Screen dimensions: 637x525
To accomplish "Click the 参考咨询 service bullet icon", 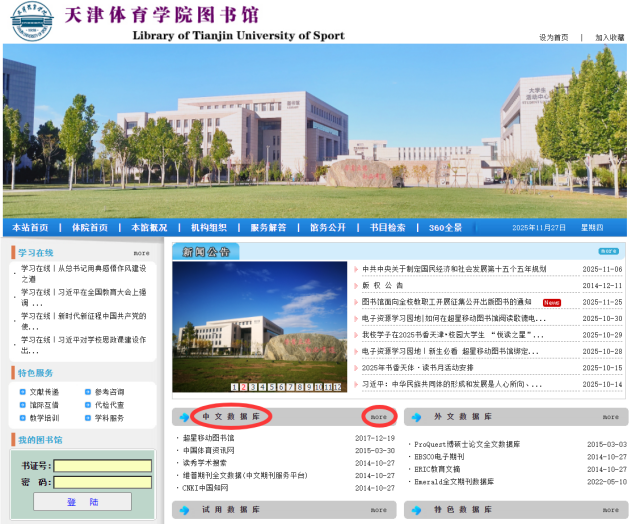I will [87, 392].
